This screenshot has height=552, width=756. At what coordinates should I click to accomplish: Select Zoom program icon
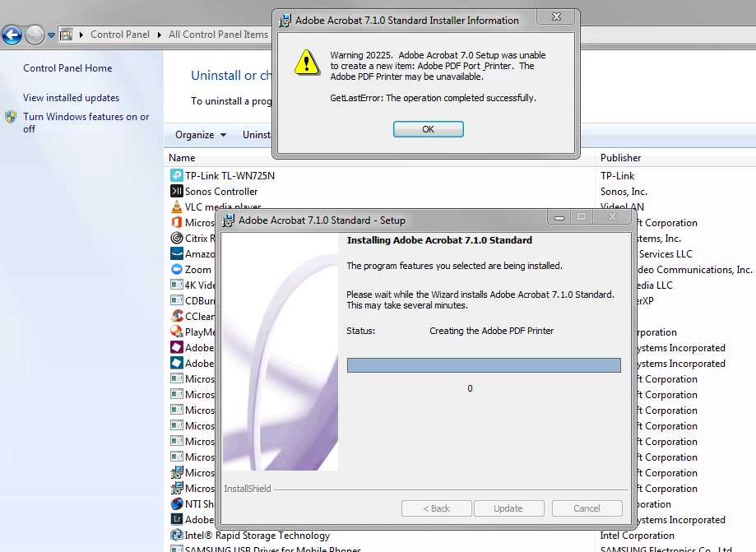[177, 269]
